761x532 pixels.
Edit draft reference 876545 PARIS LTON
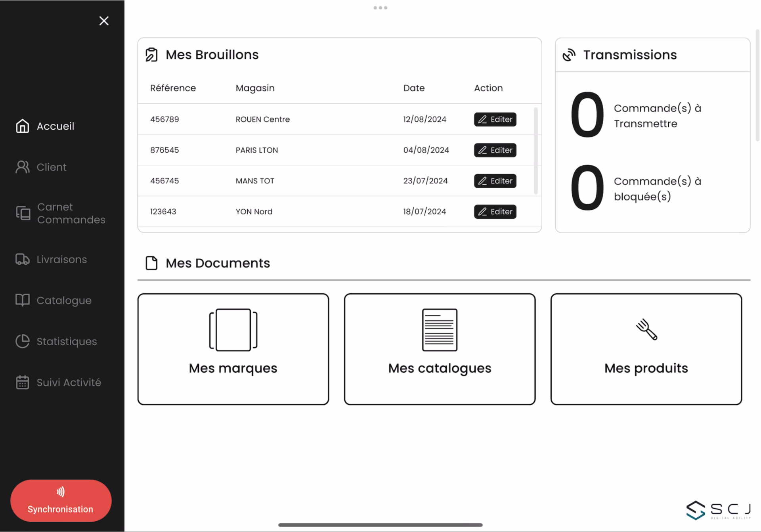[495, 149]
